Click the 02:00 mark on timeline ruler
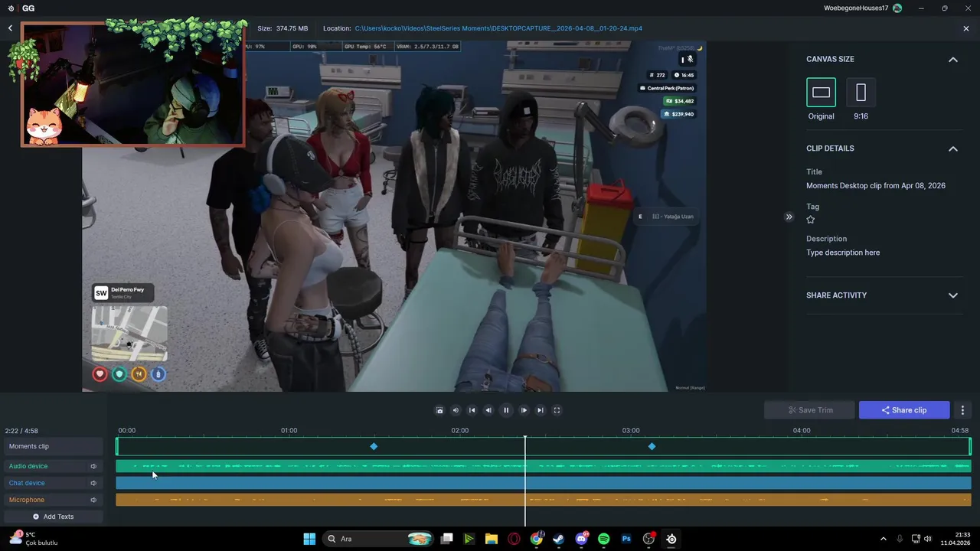The height and width of the screenshot is (551, 980). (459, 431)
